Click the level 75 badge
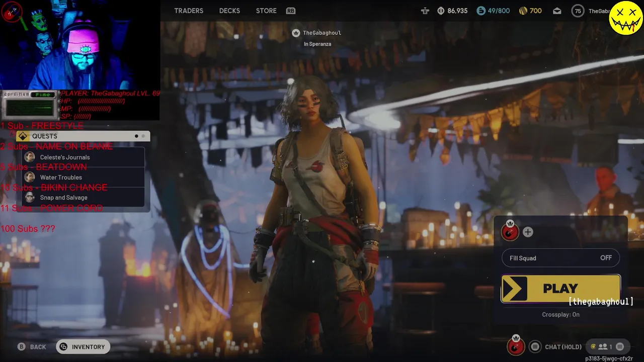The width and height of the screenshot is (644, 362). [578, 11]
